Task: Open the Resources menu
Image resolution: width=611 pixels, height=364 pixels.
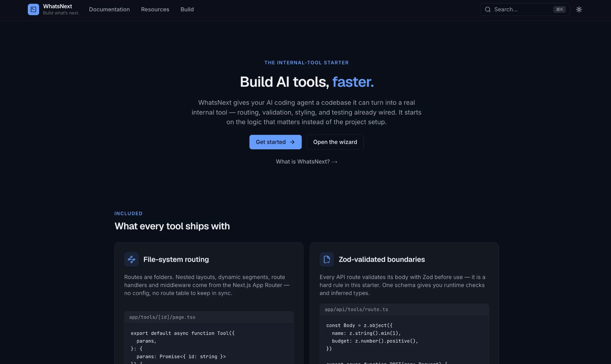Action: point(155,9)
